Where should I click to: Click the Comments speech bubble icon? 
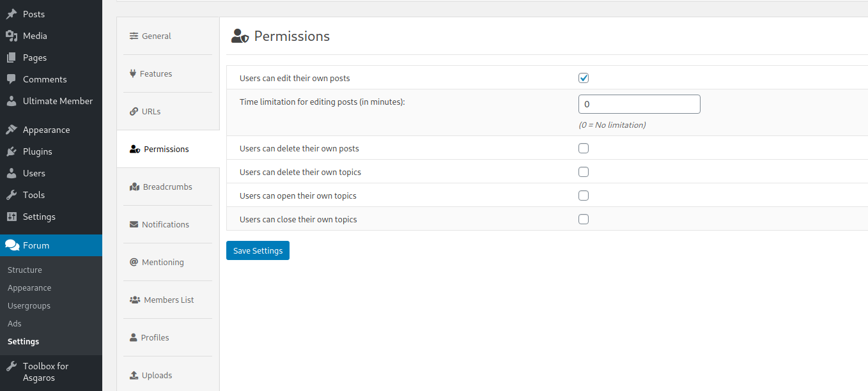12,79
